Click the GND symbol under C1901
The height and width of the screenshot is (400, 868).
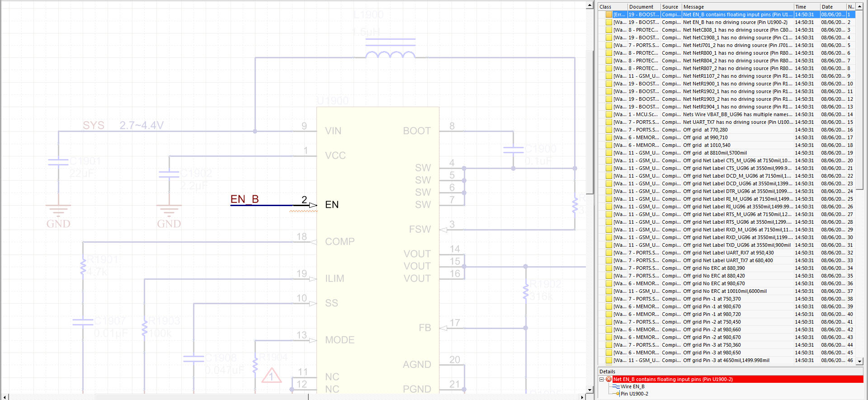tap(58, 211)
